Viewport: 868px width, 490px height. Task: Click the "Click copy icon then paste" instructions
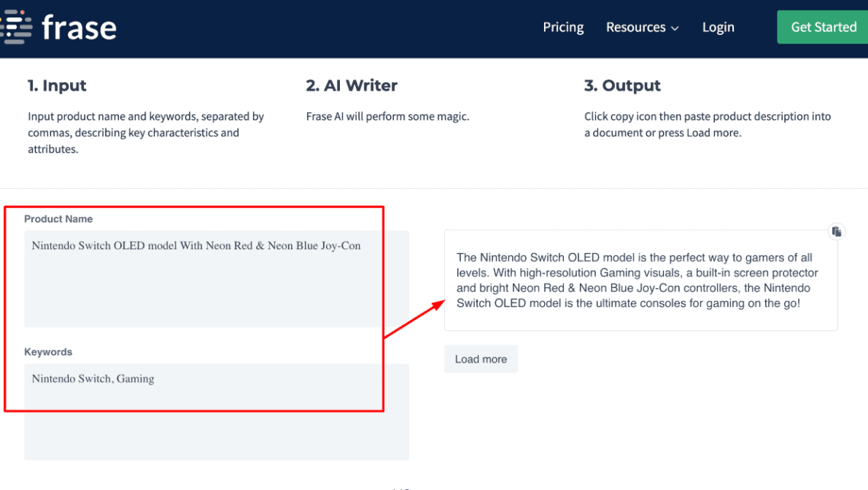[x=707, y=124]
